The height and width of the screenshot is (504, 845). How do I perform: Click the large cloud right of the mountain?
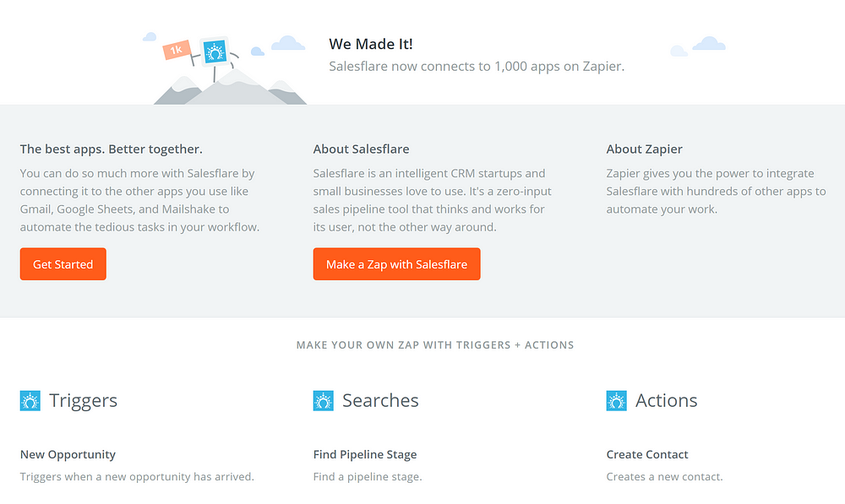click(289, 42)
